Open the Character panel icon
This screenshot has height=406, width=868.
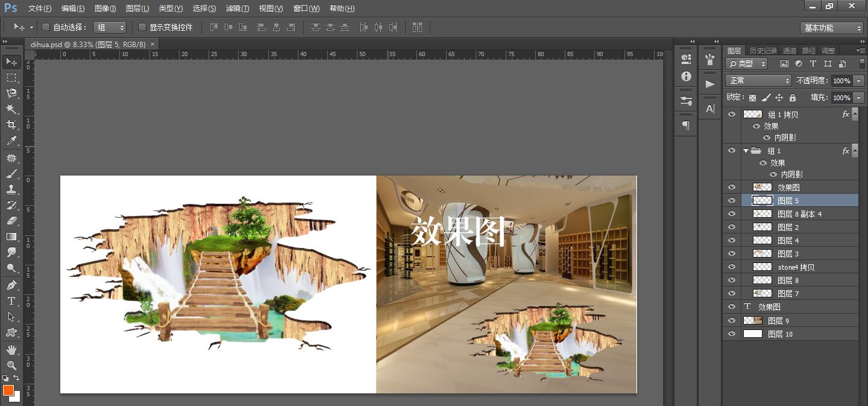tap(710, 109)
